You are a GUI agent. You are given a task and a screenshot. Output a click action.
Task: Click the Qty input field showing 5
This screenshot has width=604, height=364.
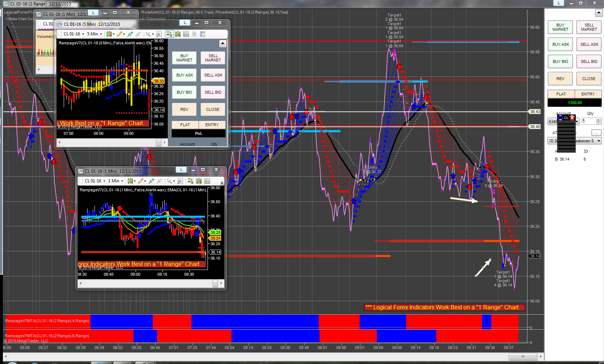[x=589, y=121]
